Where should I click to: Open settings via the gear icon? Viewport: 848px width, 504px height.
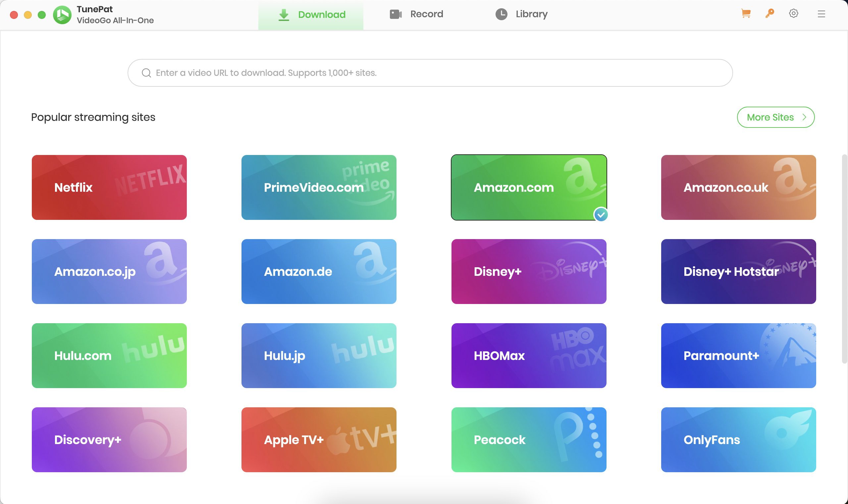click(x=793, y=14)
